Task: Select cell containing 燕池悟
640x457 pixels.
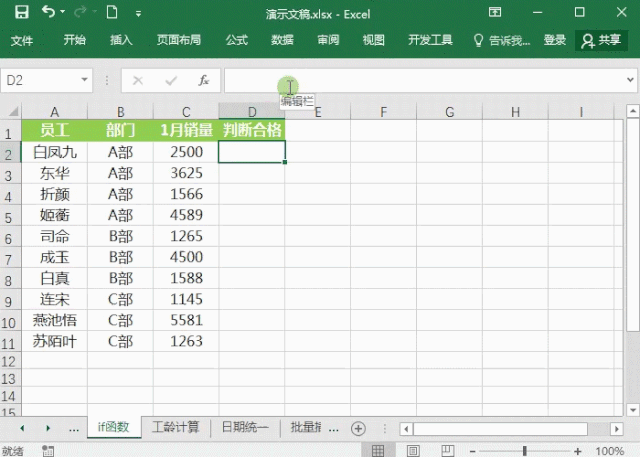Action: [54, 320]
